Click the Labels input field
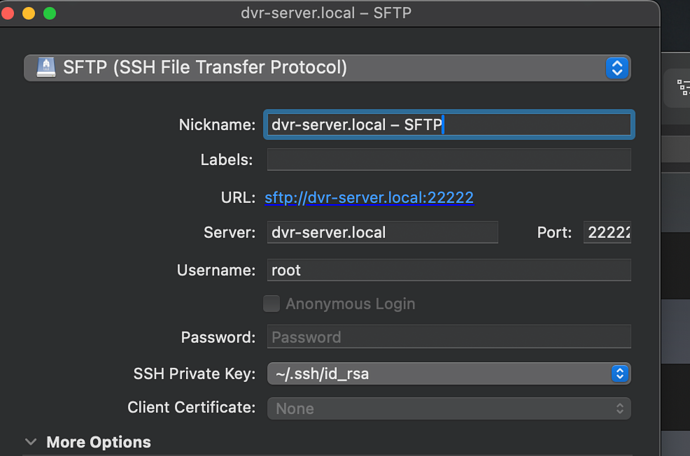This screenshot has height=456, width=690. (x=448, y=160)
